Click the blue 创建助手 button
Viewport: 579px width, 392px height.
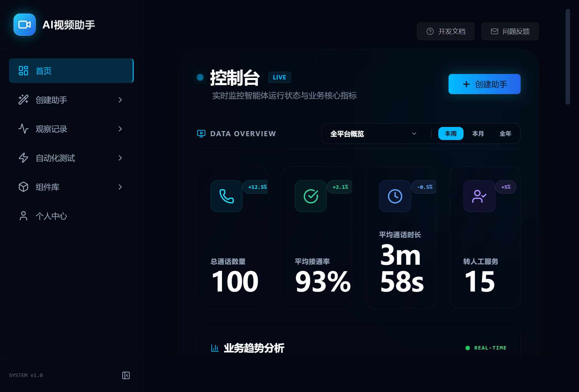click(484, 84)
